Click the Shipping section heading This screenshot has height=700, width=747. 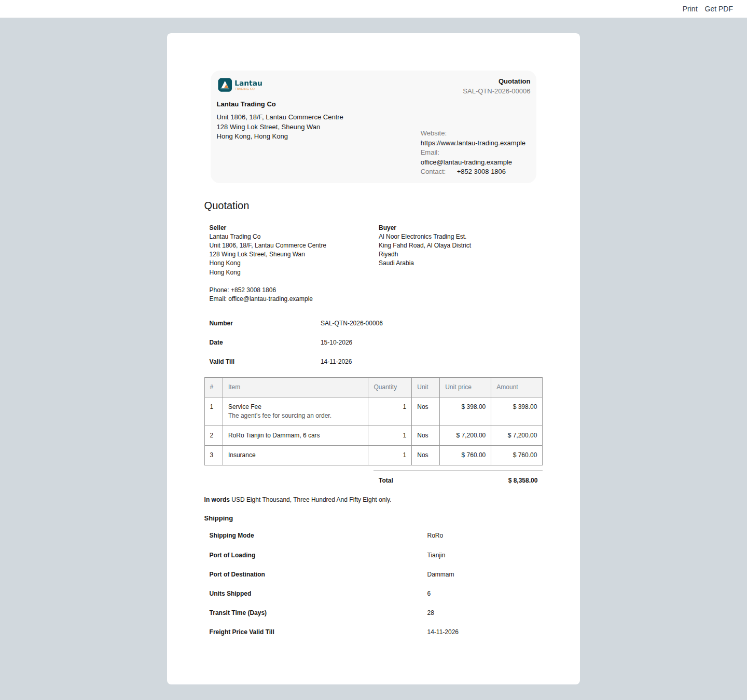218,518
